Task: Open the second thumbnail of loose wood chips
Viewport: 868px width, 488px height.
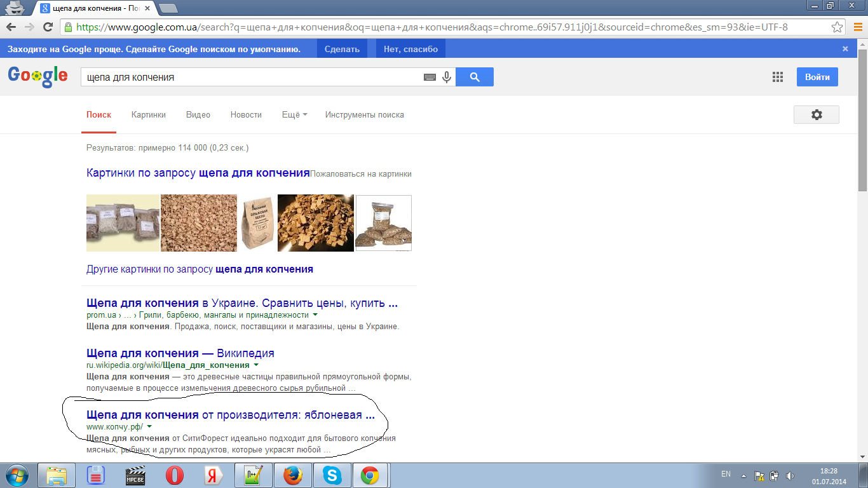Action: (198, 223)
